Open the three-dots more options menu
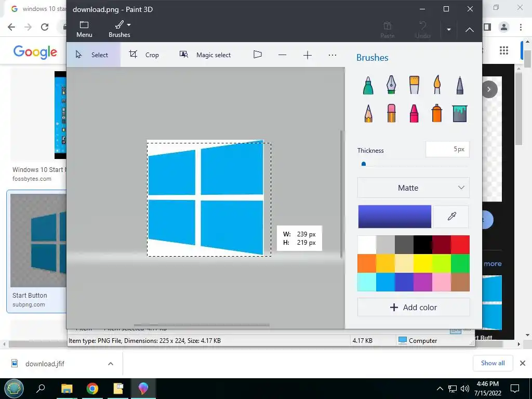 coord(332,55)
